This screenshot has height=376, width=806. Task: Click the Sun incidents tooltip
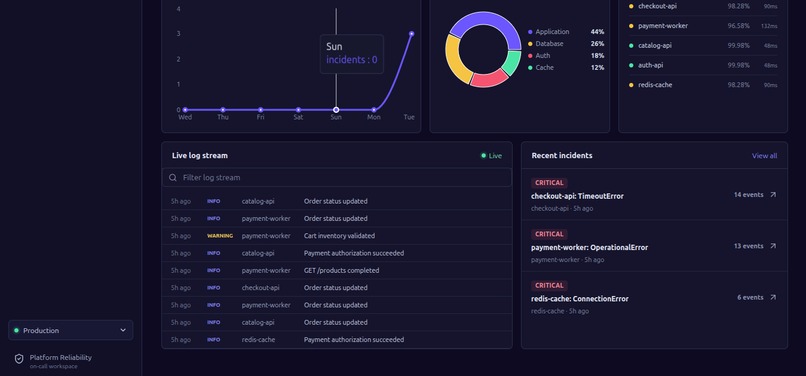352,53
